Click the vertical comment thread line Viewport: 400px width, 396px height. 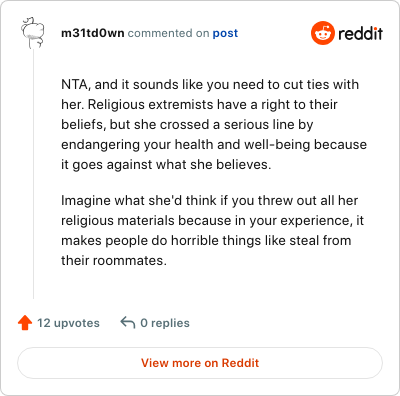pos(33,173)
